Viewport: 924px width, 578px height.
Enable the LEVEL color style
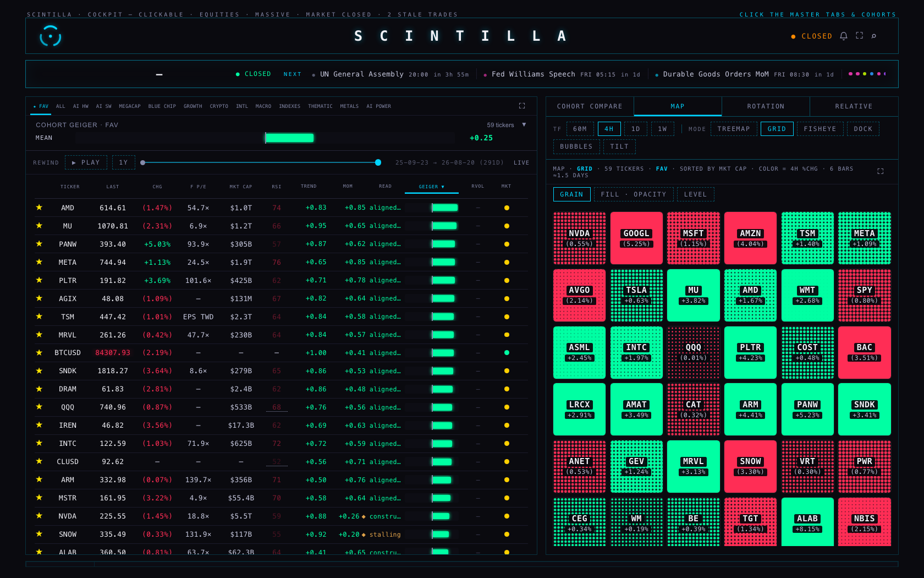pyautogui.click(x=695, y=194)
